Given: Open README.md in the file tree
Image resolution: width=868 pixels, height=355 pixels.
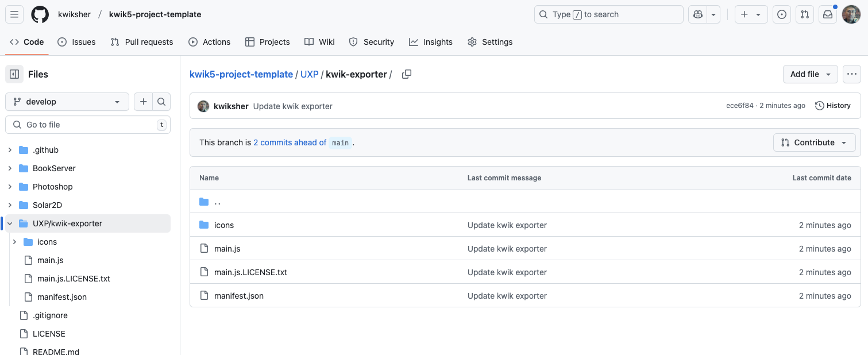Looking at the screenshot, I should [56, 352].
